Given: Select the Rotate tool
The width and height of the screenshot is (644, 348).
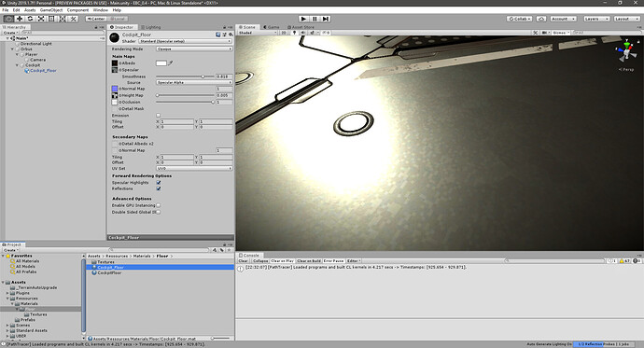Looking at the screenshot, I should pyautogui.click(x=30, y=19).
